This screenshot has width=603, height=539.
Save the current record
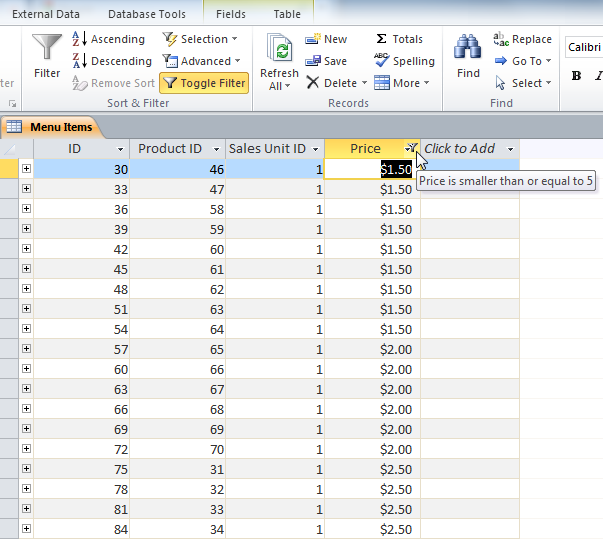pyautogui.click(x=326, y=61)
